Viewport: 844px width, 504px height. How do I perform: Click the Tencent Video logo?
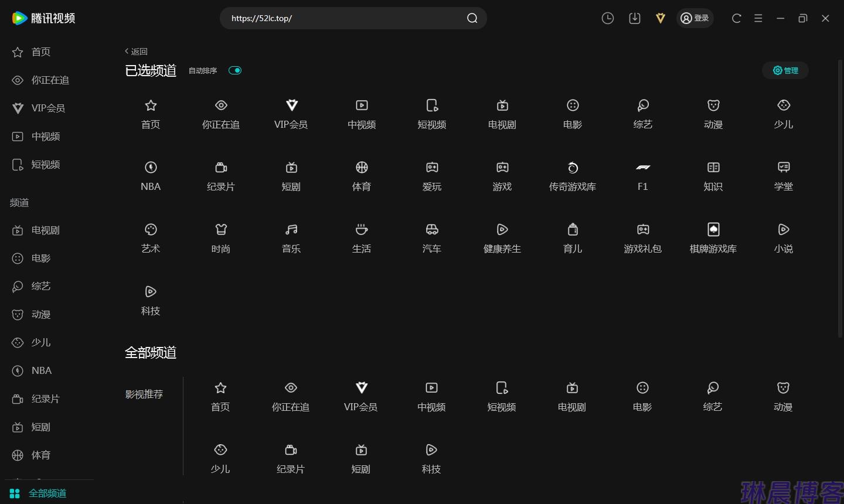point(44,18)
